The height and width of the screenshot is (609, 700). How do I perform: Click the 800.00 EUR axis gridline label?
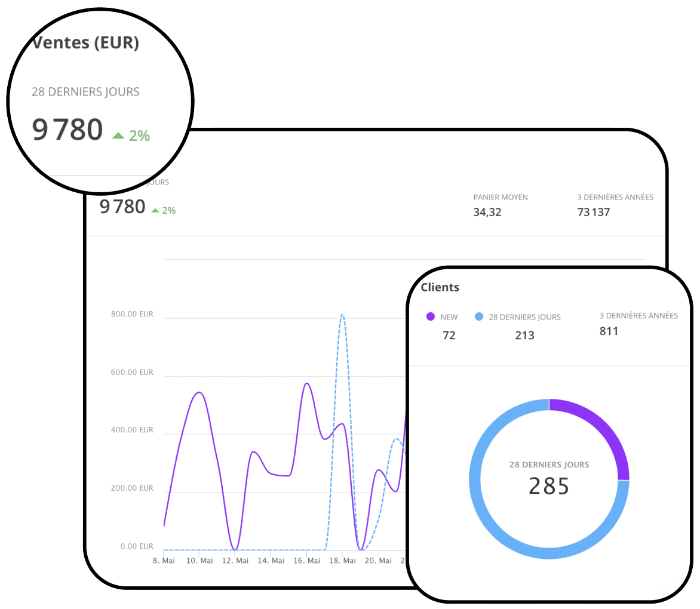[131, 314]
